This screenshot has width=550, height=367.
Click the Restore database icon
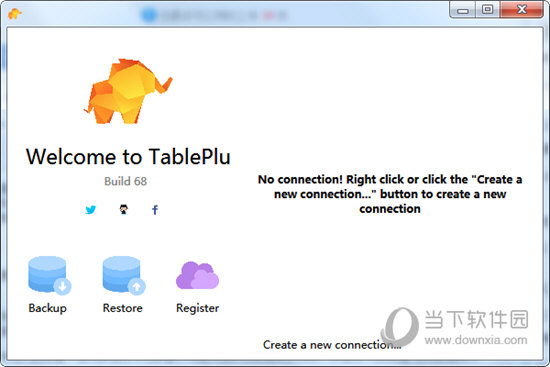pos(124,275)
